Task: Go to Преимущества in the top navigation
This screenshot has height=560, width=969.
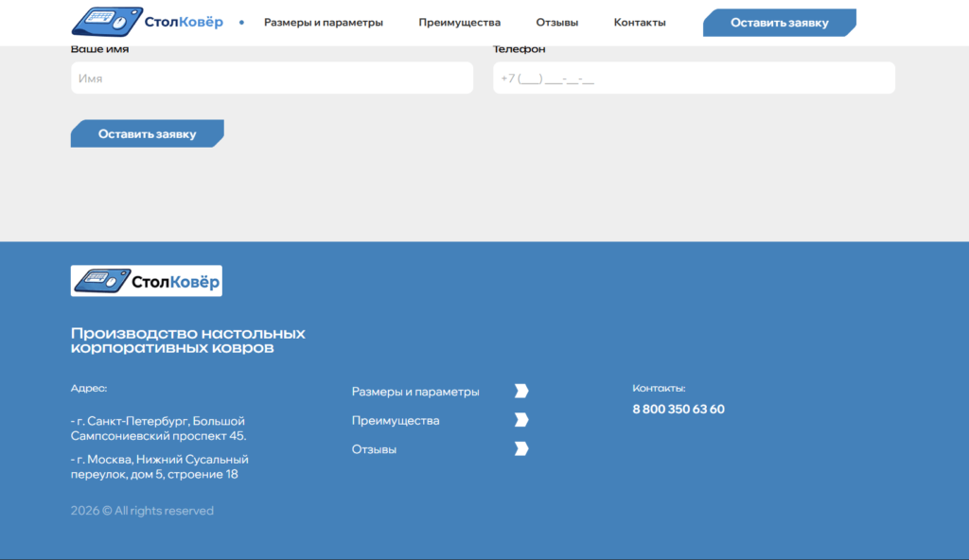Action: pos(459,23)
